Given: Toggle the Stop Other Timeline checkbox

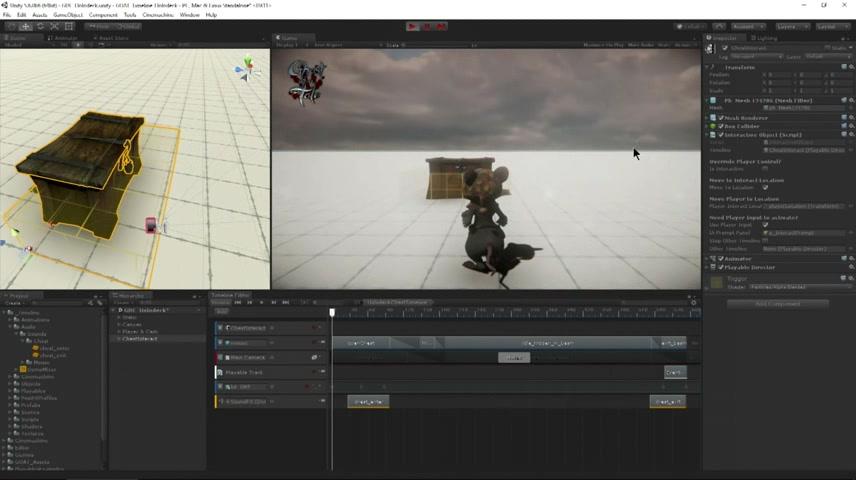Looking at the screenshot, I should tap(765, 240).
